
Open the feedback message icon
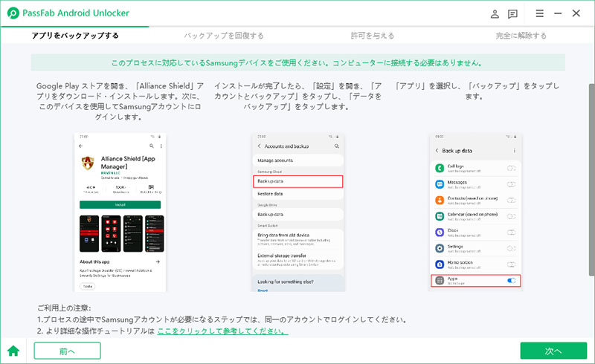coord(512,14)
